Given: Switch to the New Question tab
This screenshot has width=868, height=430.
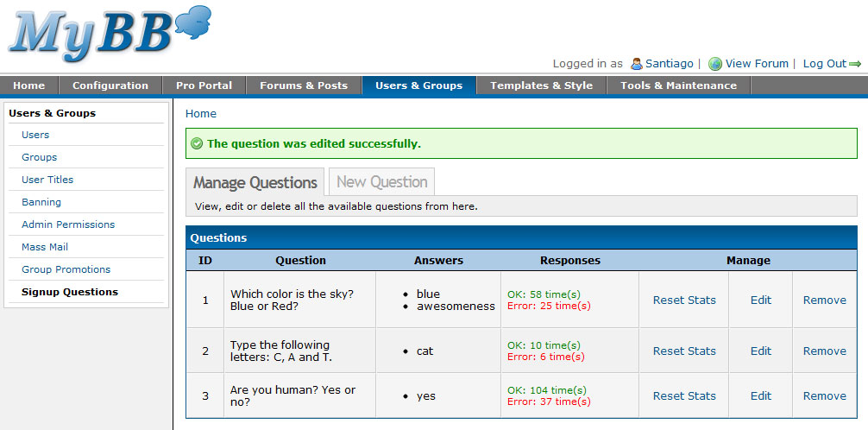Looking at the screenshot, I should click(381, 182).
